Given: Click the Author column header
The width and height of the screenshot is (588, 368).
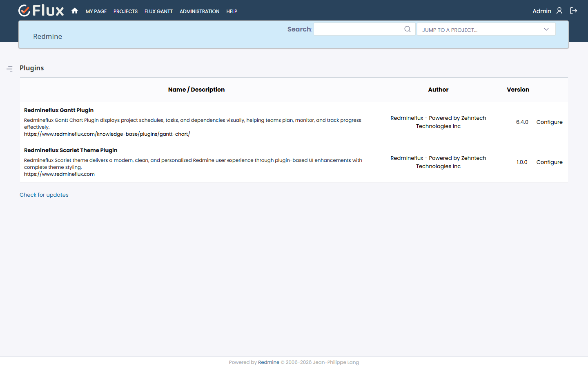Looking at the screenshot, I should [438, 90].
